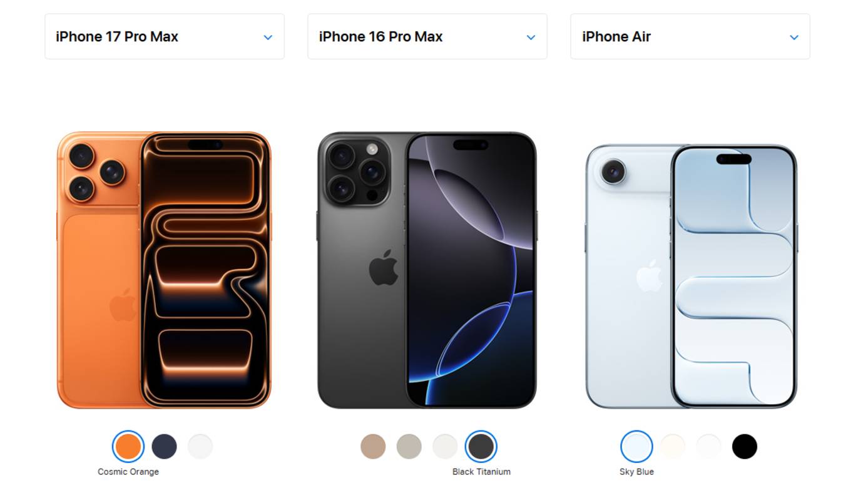Select the black iPhone Air swatch
Screen dimensions: 868x488
pos(745,447)
